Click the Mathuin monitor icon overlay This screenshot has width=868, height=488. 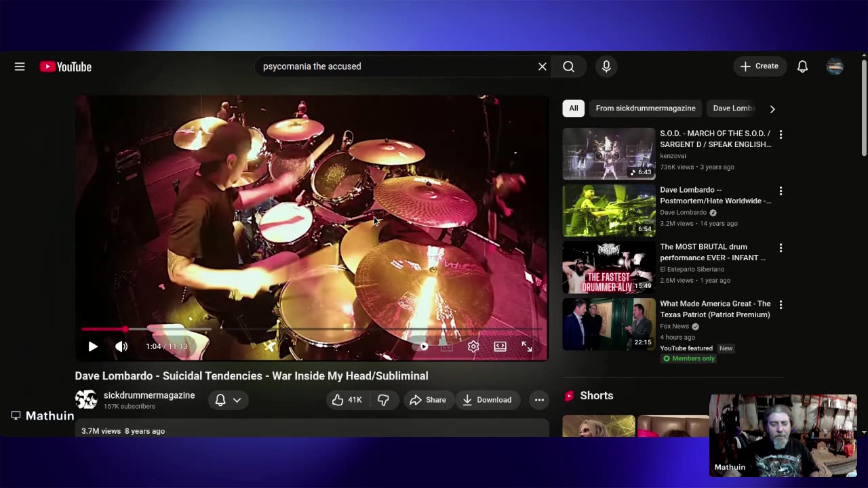[16, 415]
